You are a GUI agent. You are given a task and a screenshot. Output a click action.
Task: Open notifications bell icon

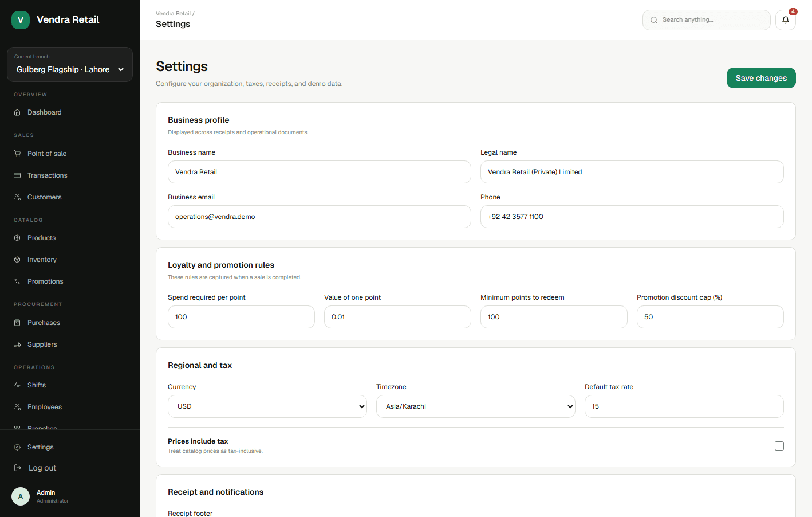point(786,20)
